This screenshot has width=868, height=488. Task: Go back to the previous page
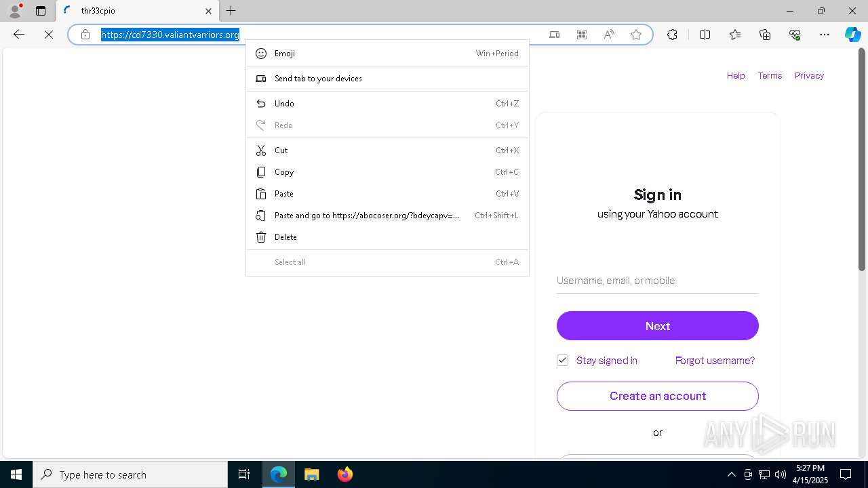(19, 35)
